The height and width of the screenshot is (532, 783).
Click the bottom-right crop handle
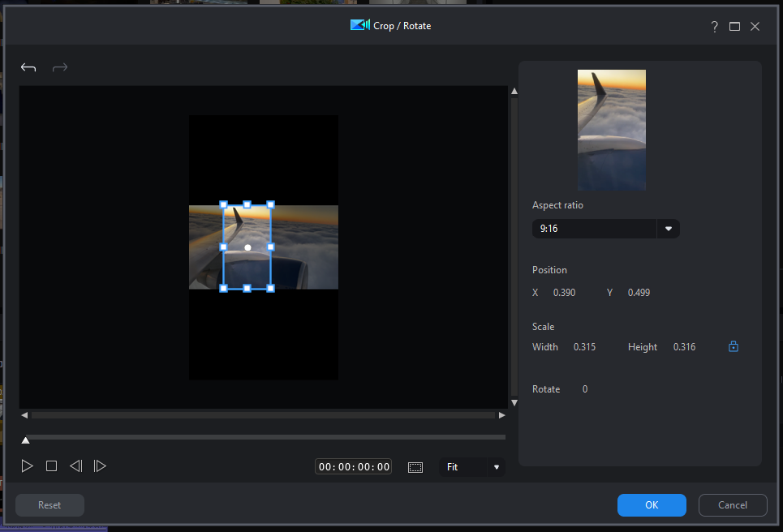pos(271,289)
